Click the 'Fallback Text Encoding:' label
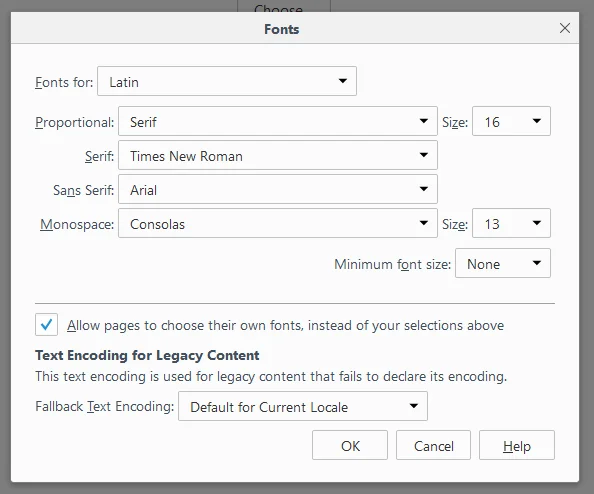Image resolution: width=594 pixels, height=494 pixels. click(105, 406)
